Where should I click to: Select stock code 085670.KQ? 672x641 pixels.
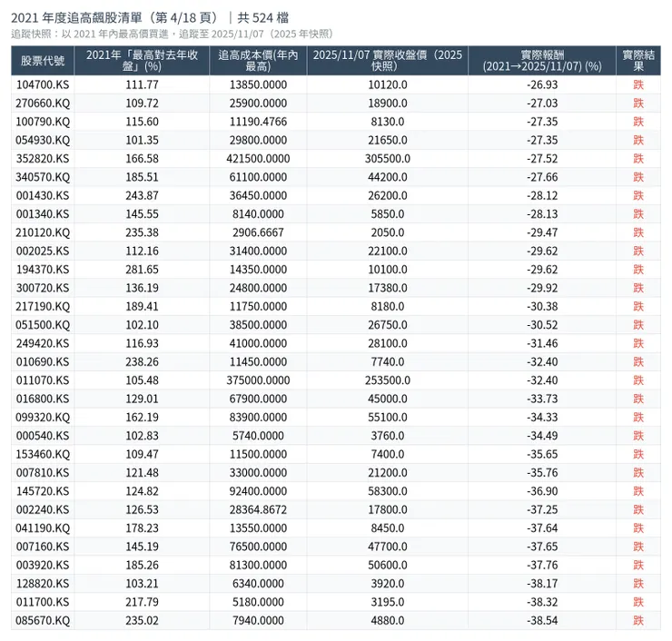point(43,620)
